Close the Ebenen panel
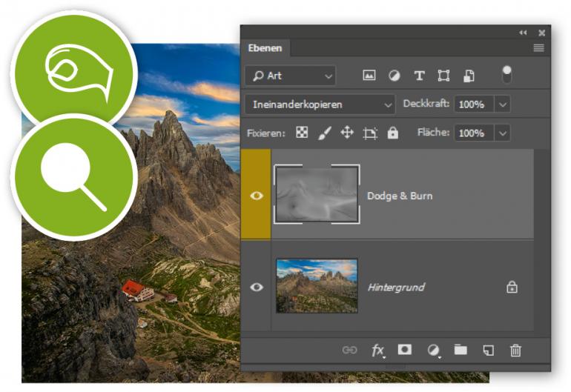Screen dimensions: 571x392 coord(542,33)
